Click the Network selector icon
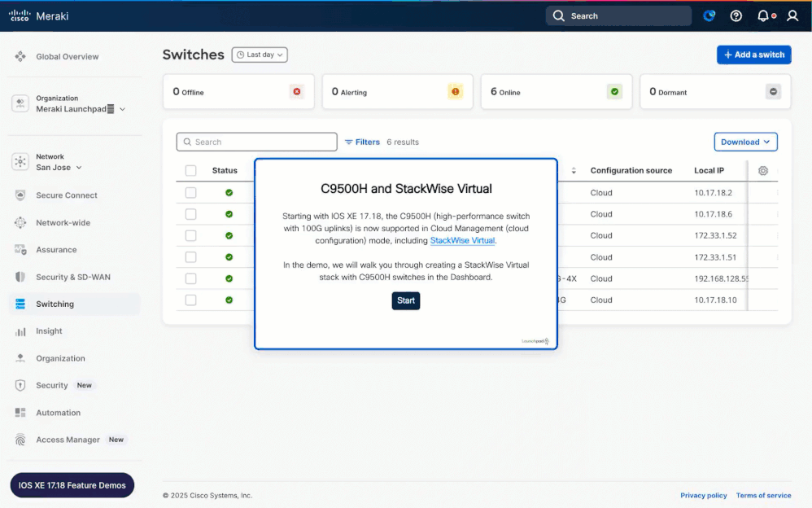This screenshot has height=508, width=812. [20, 162]
